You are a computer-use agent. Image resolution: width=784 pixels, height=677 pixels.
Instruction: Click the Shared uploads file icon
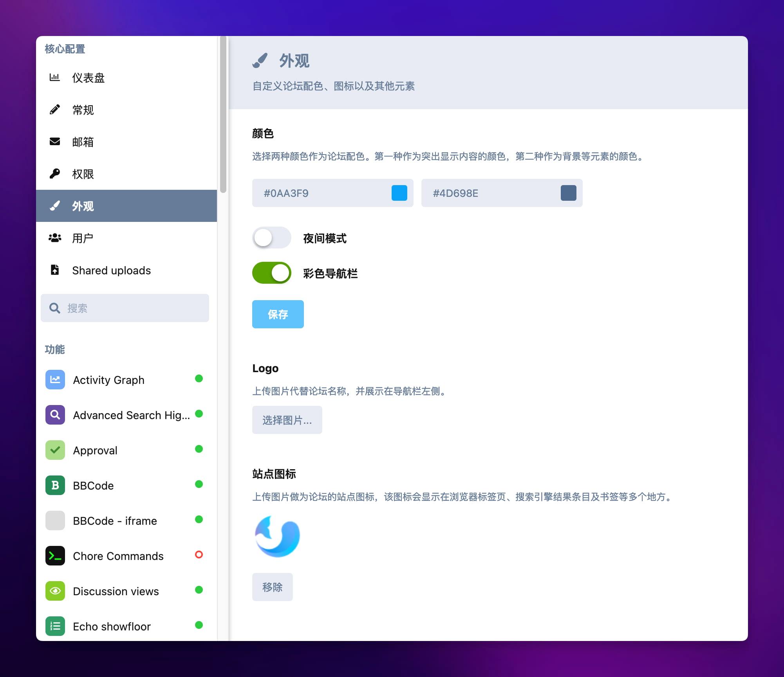(x=55, y=270)
